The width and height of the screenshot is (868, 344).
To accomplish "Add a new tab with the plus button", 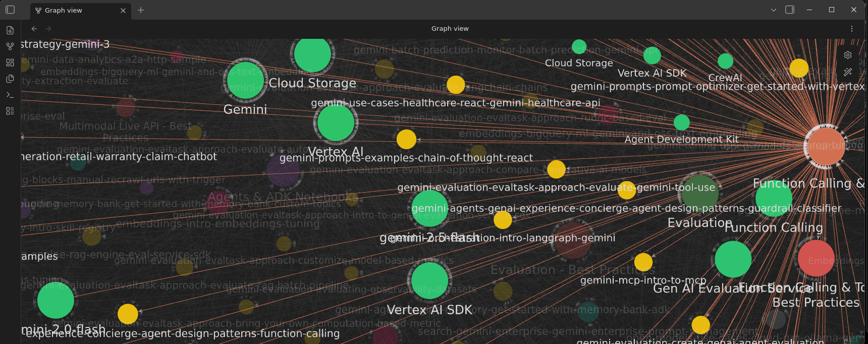I will (x=141, y=10).
